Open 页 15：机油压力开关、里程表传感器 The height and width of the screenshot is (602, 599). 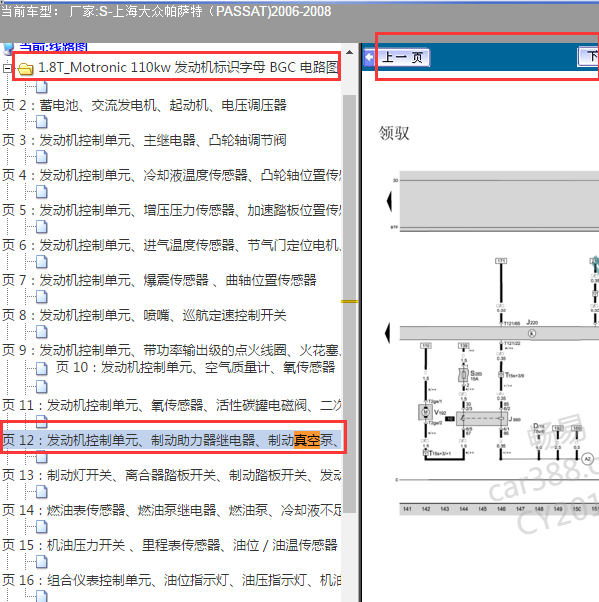click(x=170, y=545)
